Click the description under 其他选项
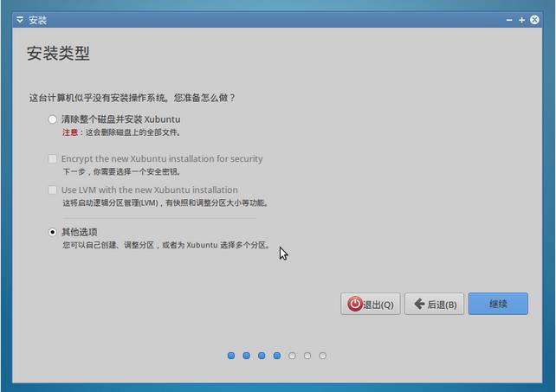The image size is (556, 392). tap(166, 245)
